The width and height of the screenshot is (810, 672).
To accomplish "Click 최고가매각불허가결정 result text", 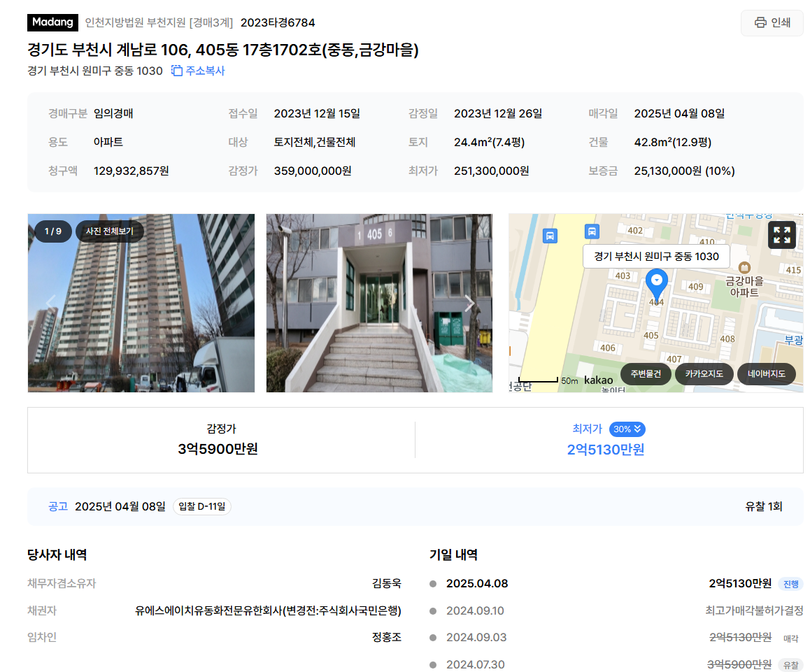I will tap(754, 610).
